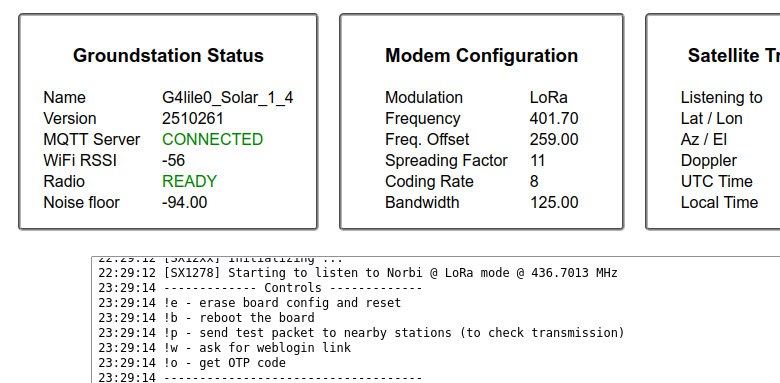Image resolution: width=780 pixels, height=383 pixels.
Task: Click the Modem Configuration heading
Action: (x=482, y=55)
